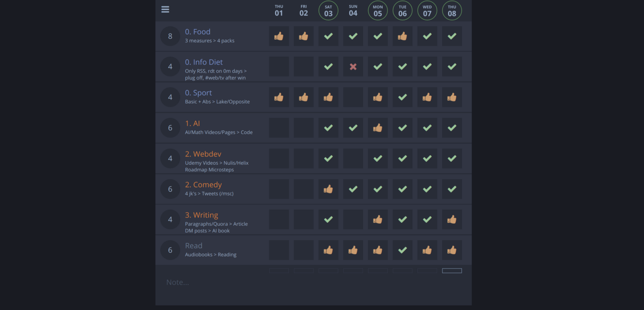The image size is (644, 310).
Task: Click Comedy thumbs-up on Saturday 03
Action: coord(328,189)
